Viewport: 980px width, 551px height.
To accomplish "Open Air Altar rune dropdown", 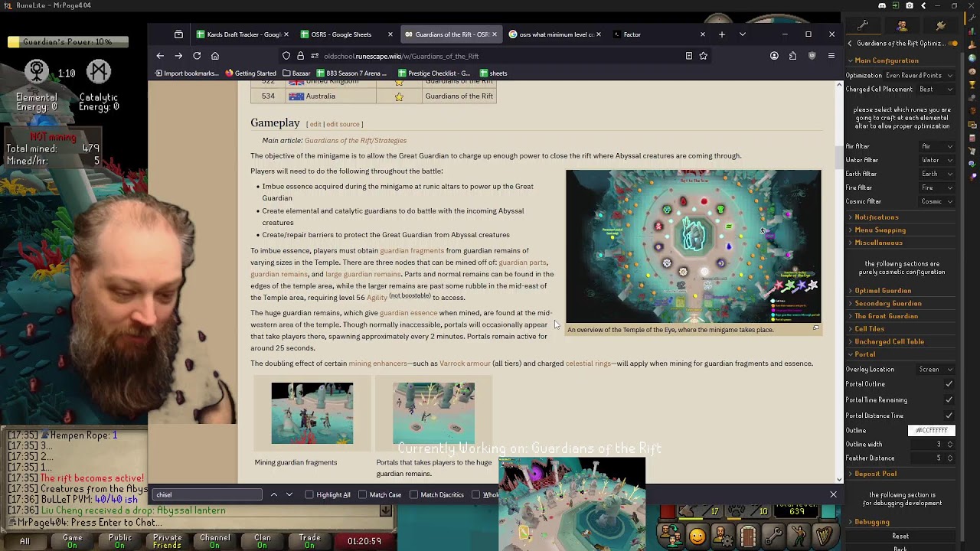I will 937,146.
